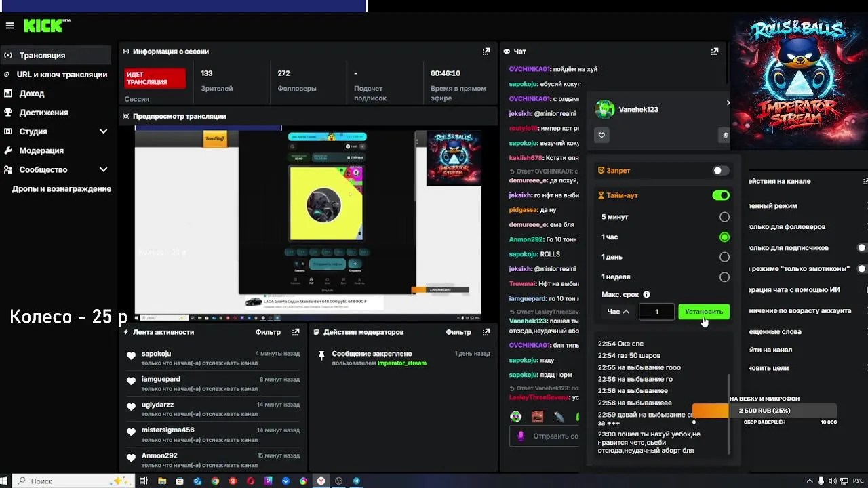
Task: Open Outlook from the taskbar
Action: 197,481
